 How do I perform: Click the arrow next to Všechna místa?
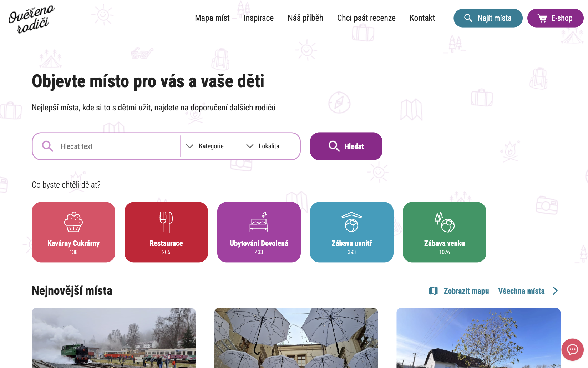[x=555, y=291]
